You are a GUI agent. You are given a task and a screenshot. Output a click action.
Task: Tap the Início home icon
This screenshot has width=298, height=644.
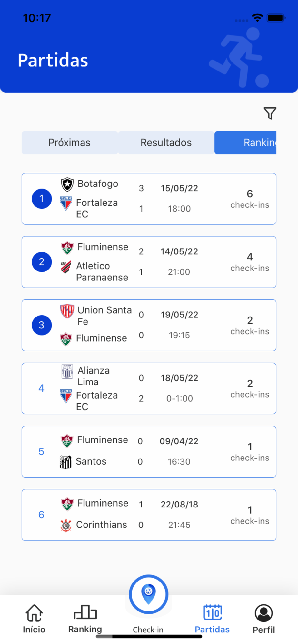pyautogui.click(x=34, y=613)
